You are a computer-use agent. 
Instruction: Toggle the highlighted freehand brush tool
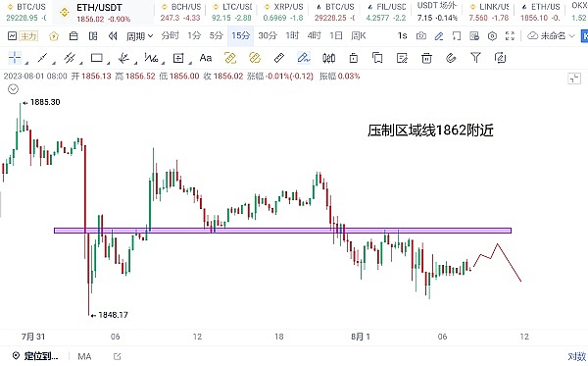304,58
